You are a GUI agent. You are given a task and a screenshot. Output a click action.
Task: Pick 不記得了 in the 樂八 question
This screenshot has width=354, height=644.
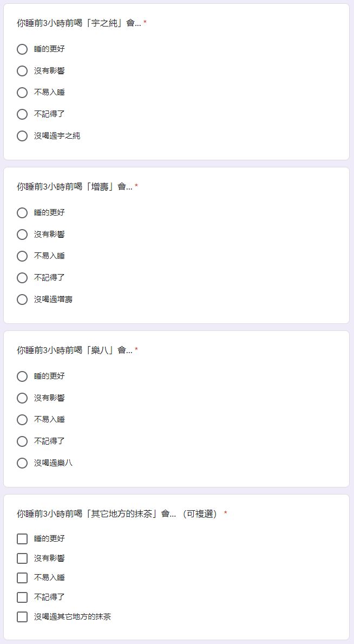22,441
